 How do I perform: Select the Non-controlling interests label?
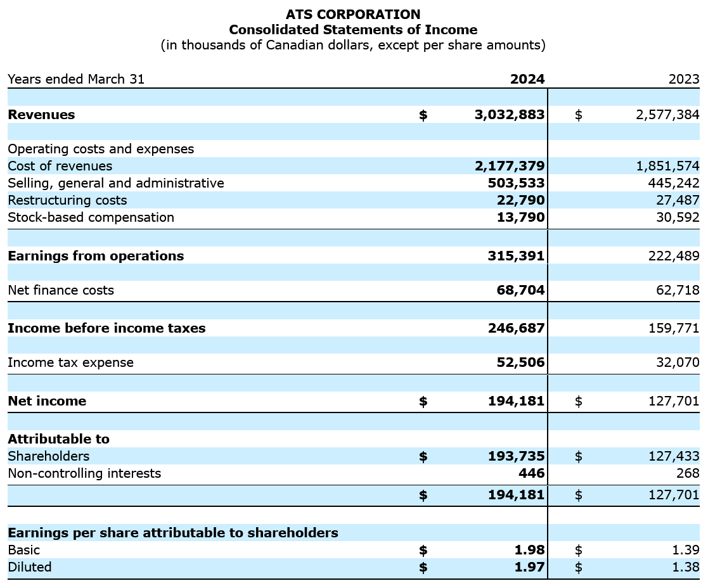tap(84, 473)
